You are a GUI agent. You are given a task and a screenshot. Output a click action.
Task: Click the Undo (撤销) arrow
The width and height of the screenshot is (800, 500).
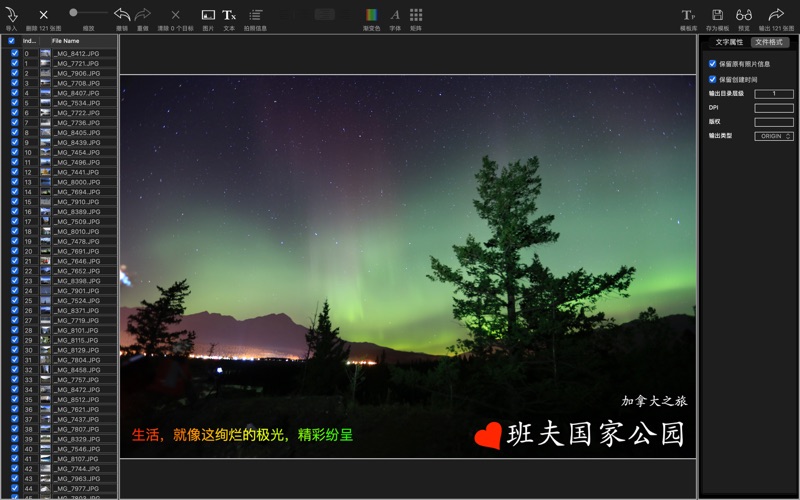[121, 14]
